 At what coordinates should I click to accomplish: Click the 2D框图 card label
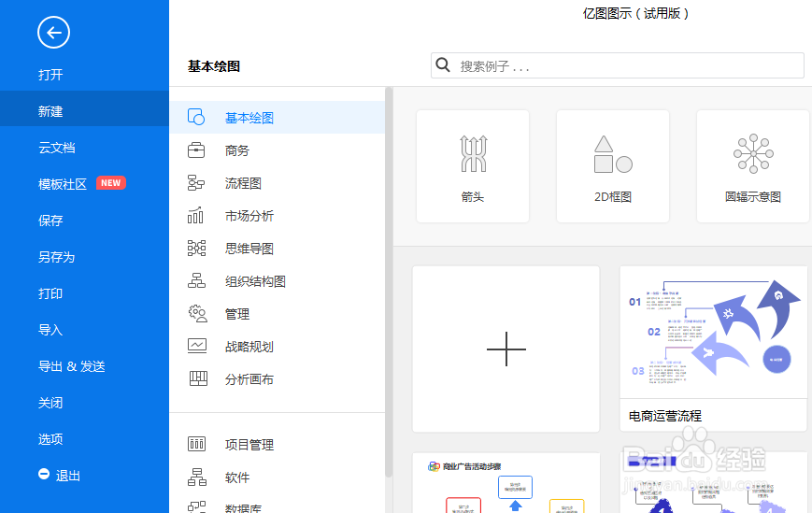[613, 197]
